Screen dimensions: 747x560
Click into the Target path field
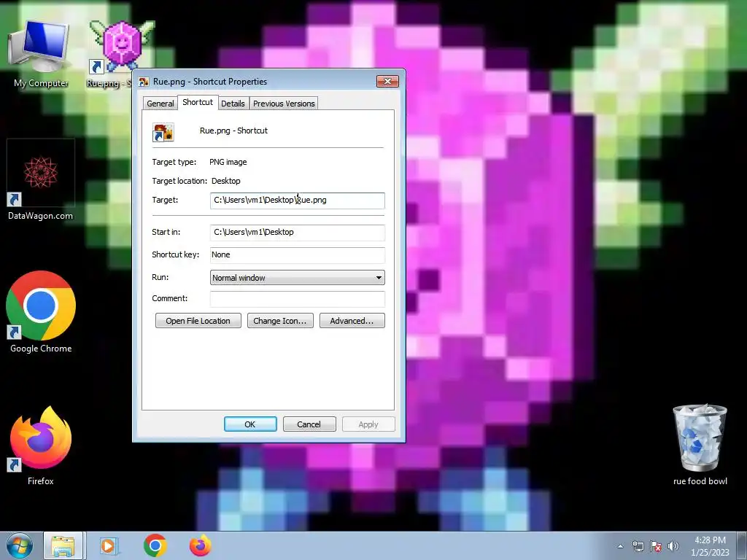click(x=298, y=201)
